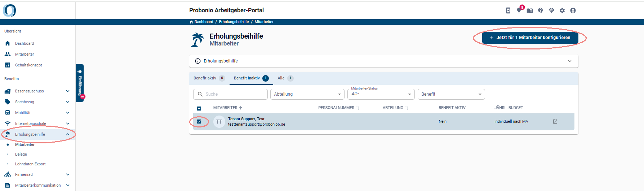Expand the Mobilität sidebar chevron

pos(68,113)
